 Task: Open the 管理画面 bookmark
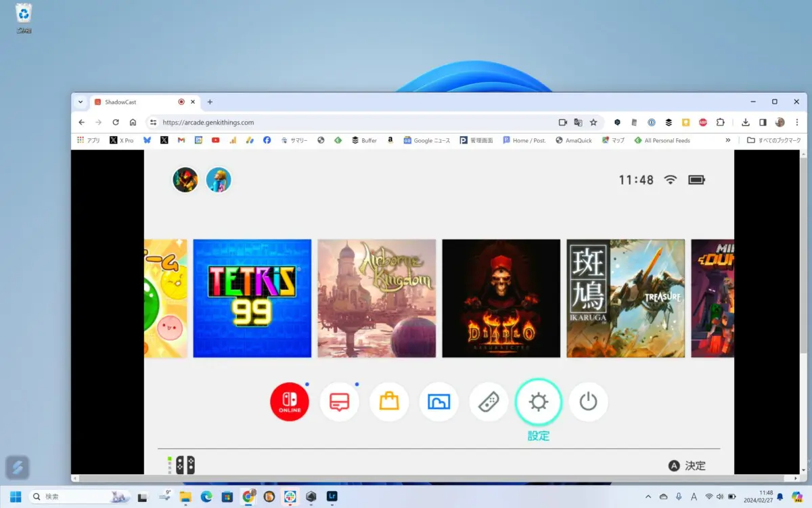pyautogui.click(x=476, y=140)
